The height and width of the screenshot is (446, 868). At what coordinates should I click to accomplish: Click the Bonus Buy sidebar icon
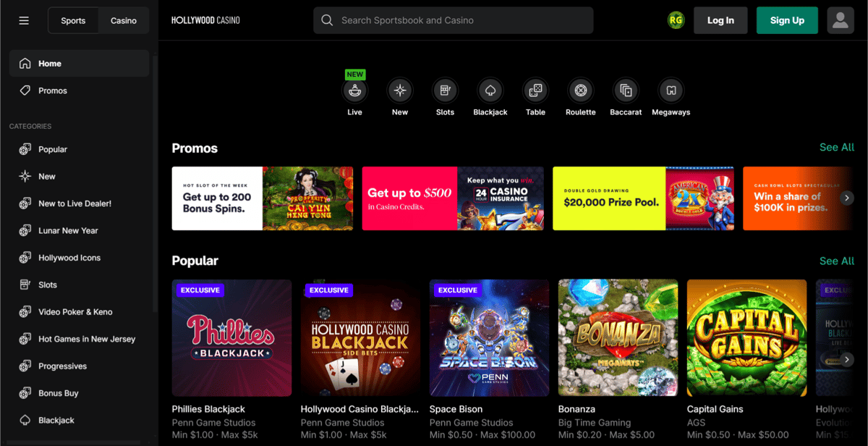tap(25, 393)
